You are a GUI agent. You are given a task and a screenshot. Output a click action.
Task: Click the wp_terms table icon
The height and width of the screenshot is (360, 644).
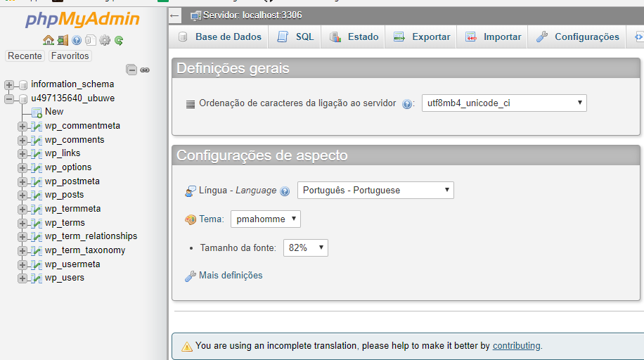pos(37,224)
